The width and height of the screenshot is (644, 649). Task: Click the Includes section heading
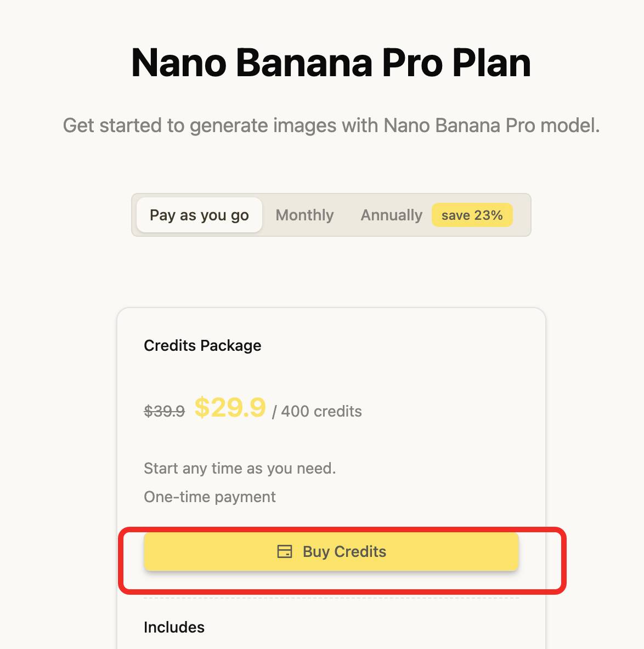pos(174,627)
